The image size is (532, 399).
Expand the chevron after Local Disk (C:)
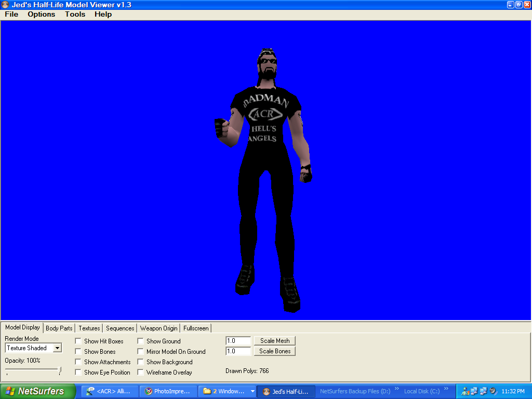(x=446, y=389)
